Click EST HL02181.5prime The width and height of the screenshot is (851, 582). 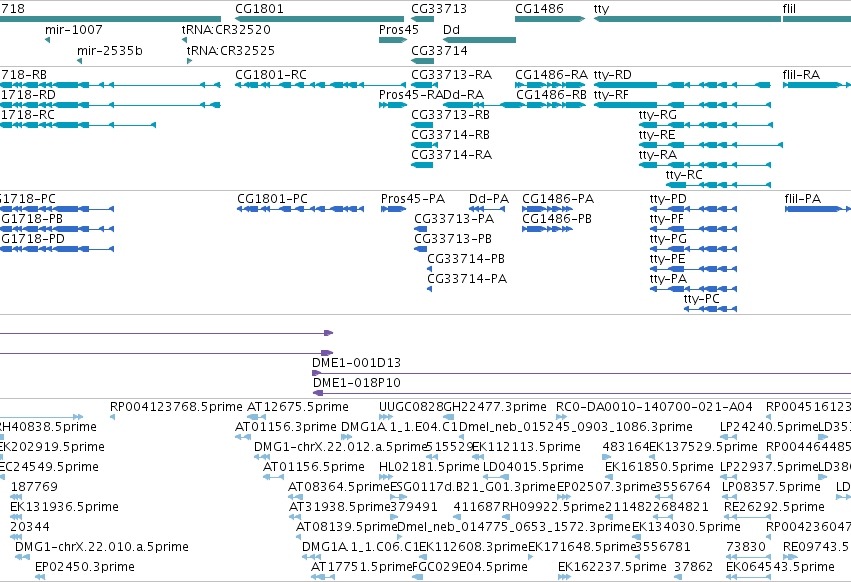pos(385,477)
